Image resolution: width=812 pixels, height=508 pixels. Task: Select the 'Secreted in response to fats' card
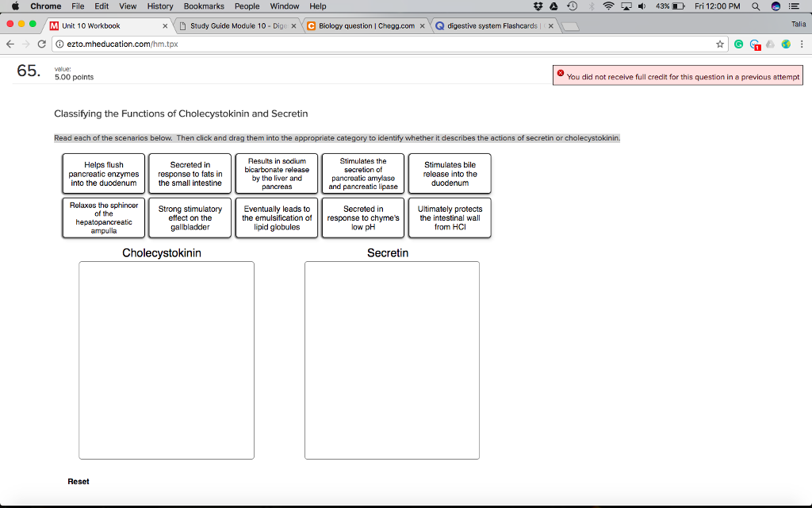coord(189,173)
